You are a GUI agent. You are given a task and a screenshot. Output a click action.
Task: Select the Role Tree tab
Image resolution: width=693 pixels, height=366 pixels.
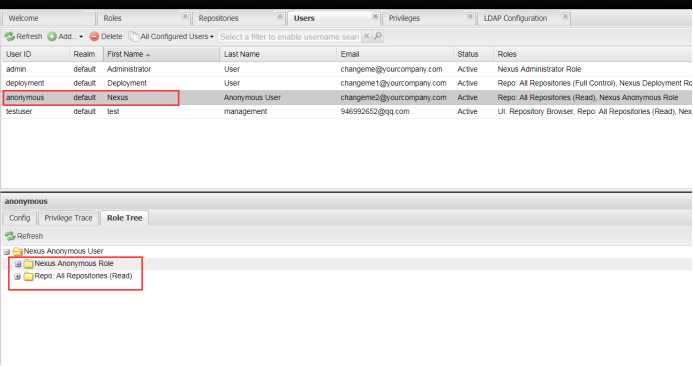(125, 218)
